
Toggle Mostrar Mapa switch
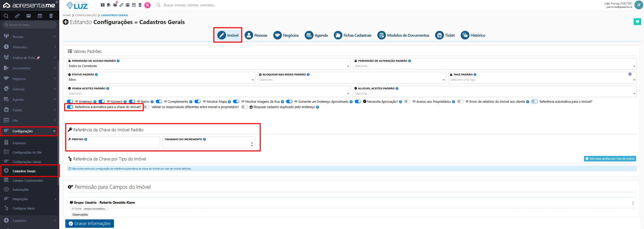click(198, 101)
